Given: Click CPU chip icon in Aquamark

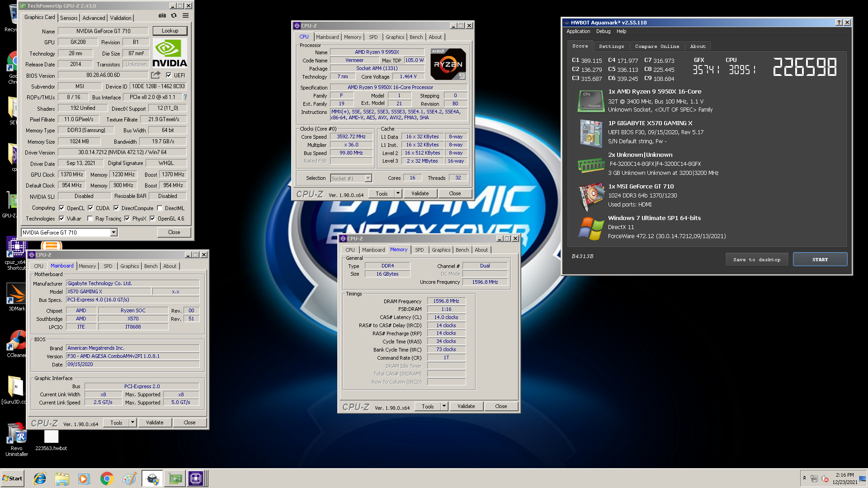Looking at the screenshot, I should click(591, 101).
